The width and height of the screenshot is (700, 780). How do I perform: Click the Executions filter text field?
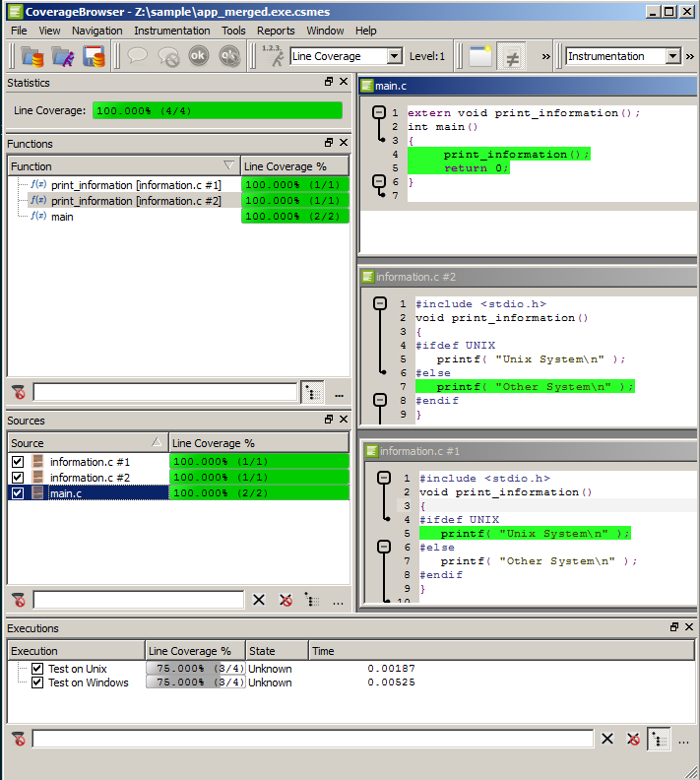312,739
